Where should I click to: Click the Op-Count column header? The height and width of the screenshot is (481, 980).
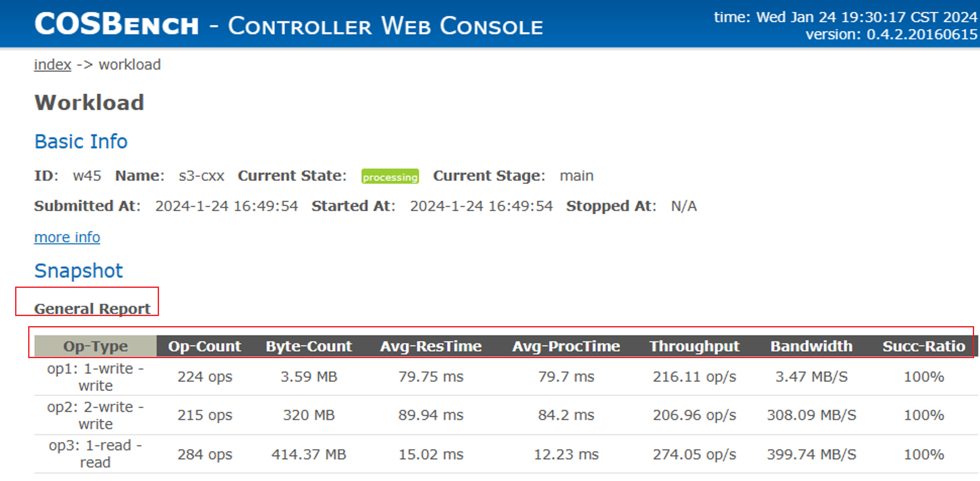tap(204, 346)
